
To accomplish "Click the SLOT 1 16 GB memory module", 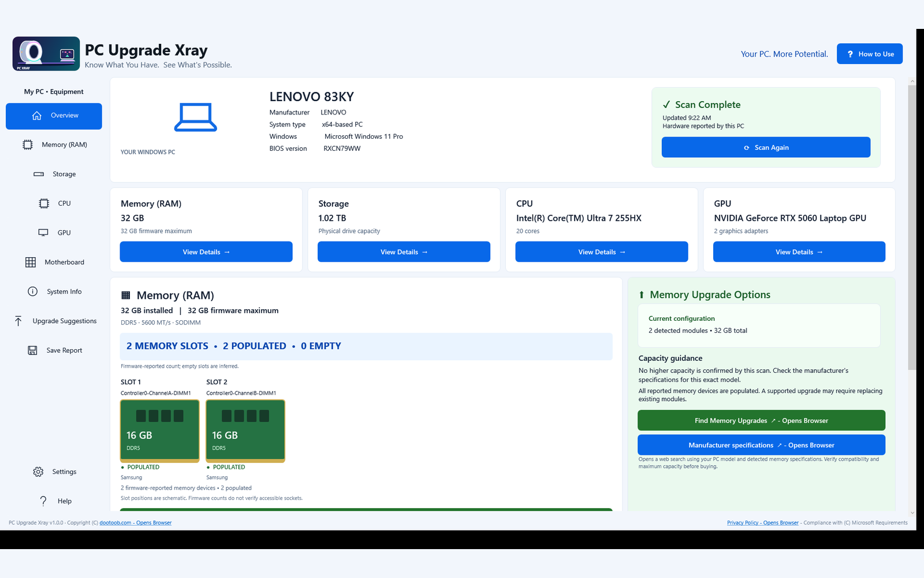I will [x=159, y=431].
